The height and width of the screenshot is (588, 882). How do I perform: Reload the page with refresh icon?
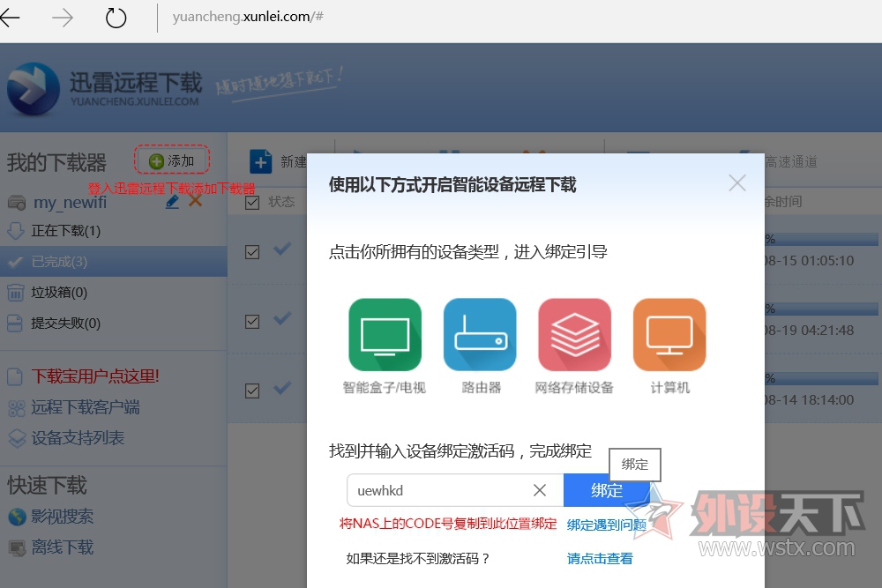tap(116, 18)
